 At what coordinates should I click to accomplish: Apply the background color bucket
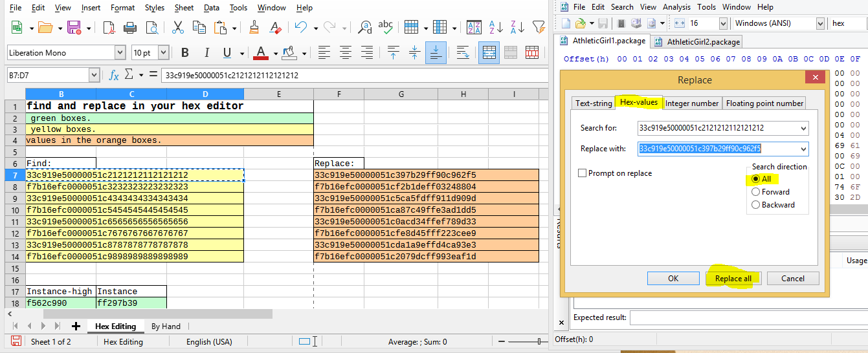[289, 53]
